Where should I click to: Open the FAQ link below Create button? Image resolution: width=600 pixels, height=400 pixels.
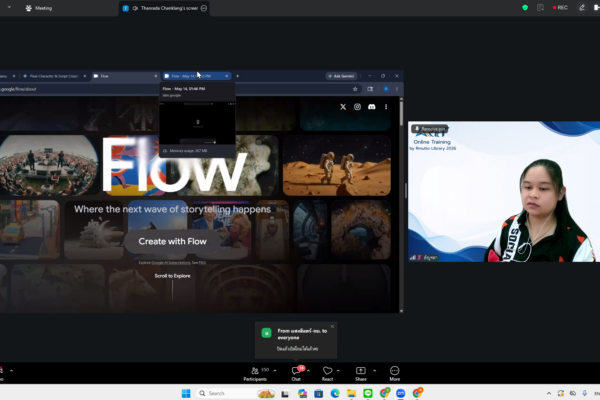[202, 263]
